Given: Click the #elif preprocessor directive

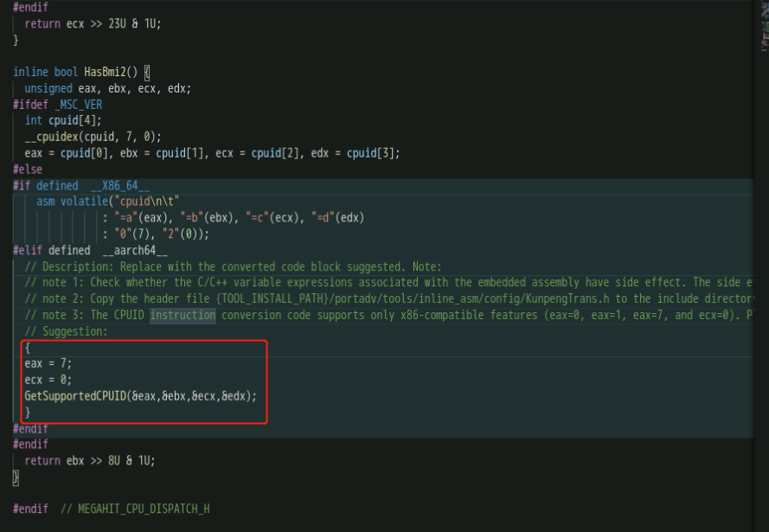Looking at the screenshot, I should click(28, 251).
